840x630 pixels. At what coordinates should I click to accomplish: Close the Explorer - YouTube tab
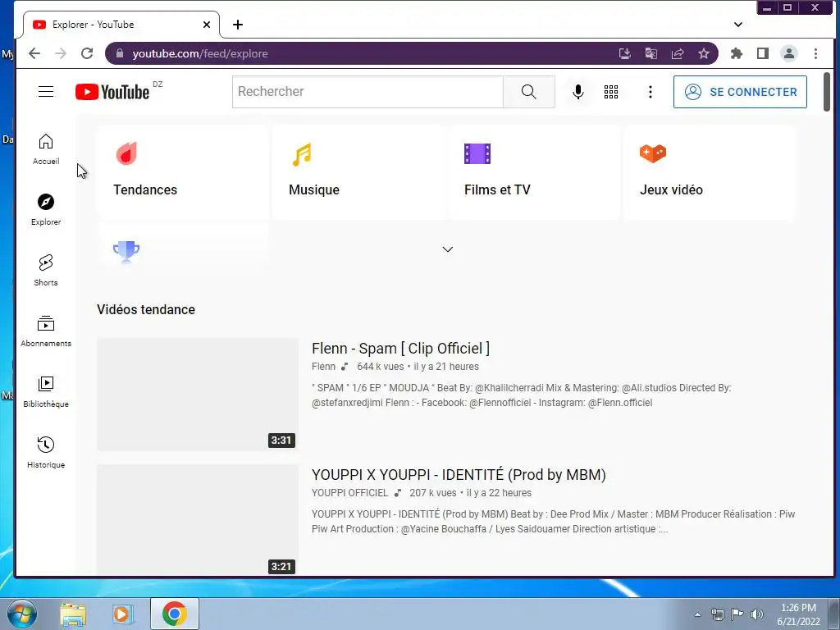[x=207, y=25]
